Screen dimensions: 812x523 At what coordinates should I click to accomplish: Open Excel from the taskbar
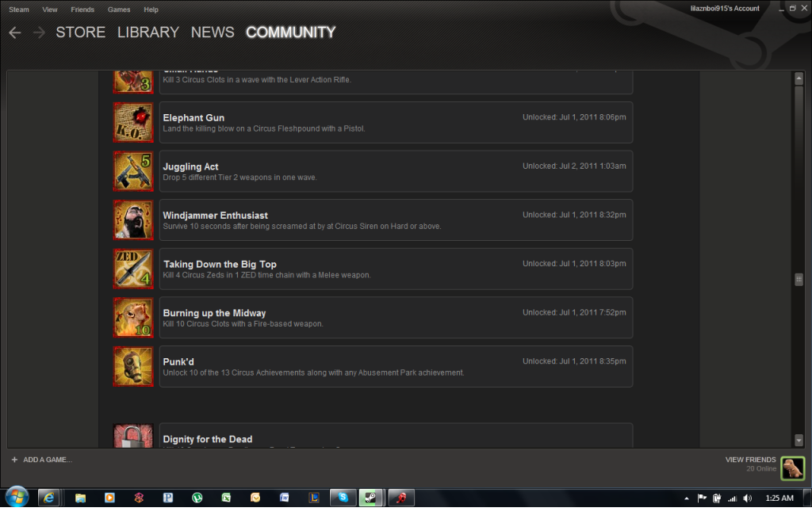(x=226, y=498)
